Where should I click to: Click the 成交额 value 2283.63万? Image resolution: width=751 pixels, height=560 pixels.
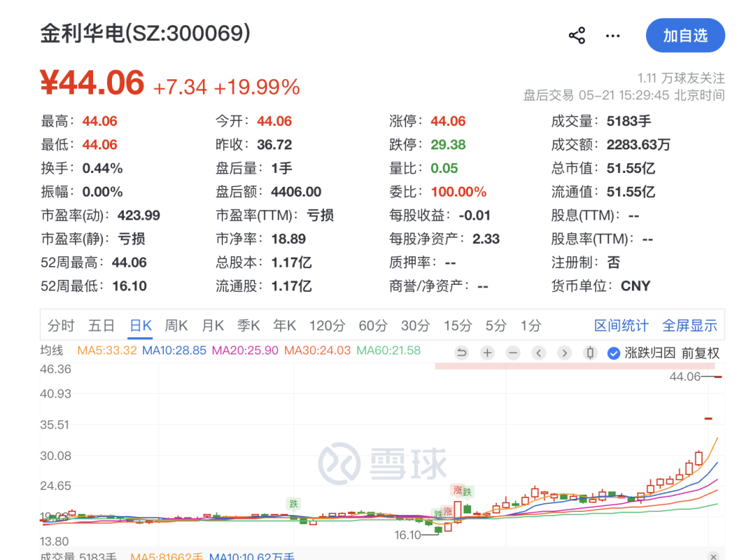click(x=638, y=145)
